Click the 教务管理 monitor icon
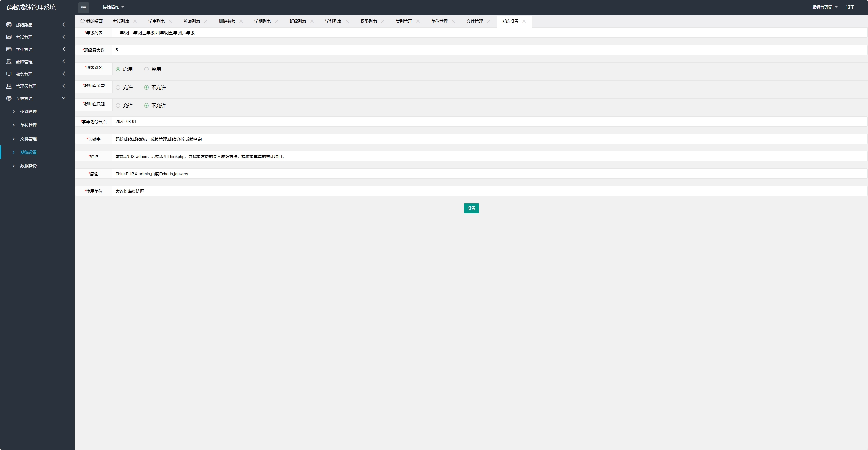 [x=9, y=74]
